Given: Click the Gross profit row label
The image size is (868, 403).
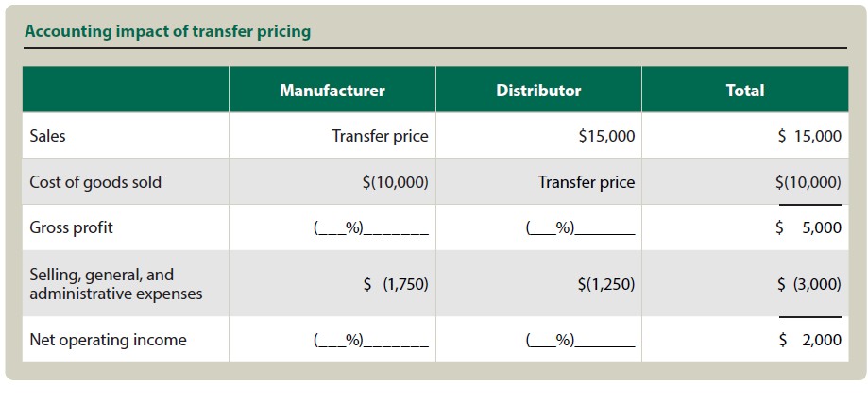Looking at the screenshot, I should click(x=72, y=227).
